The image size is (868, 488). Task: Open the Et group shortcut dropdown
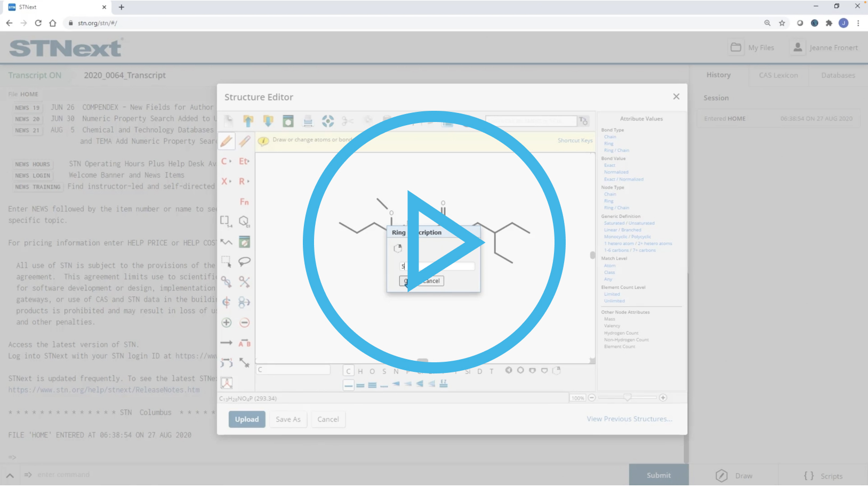click(x=244, y=161)
